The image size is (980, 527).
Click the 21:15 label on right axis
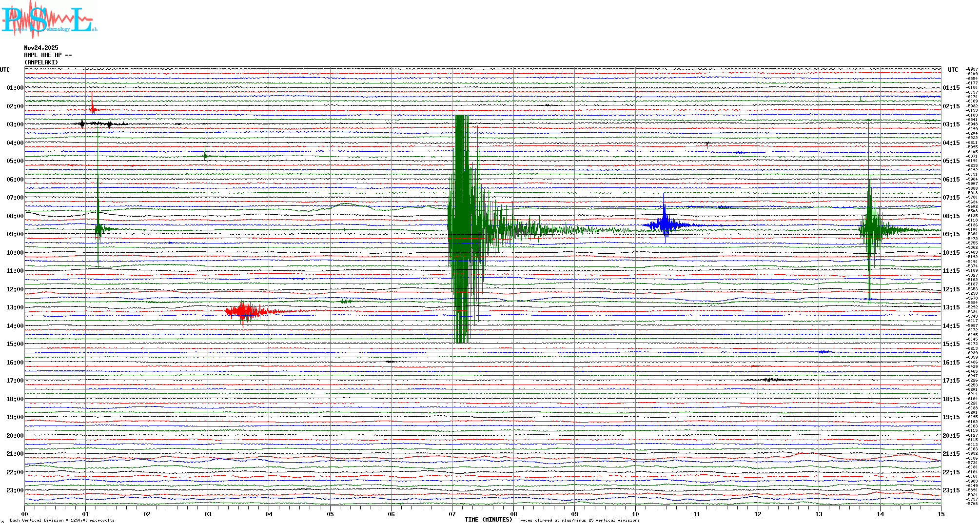coord(951,454)
